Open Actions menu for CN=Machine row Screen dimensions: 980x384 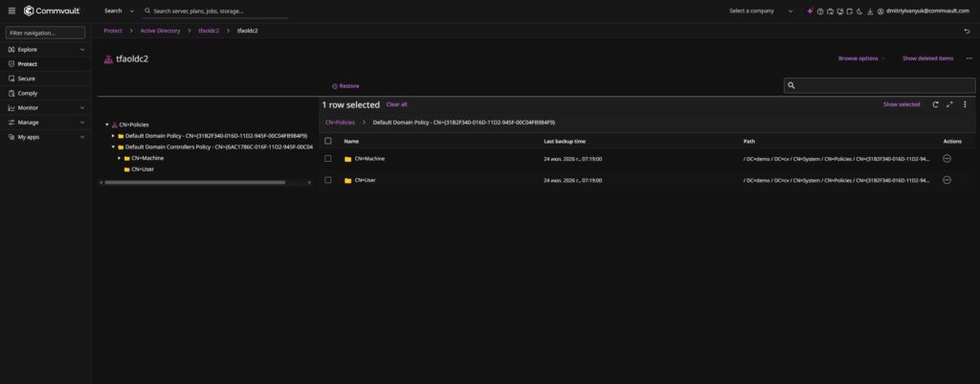947,159
